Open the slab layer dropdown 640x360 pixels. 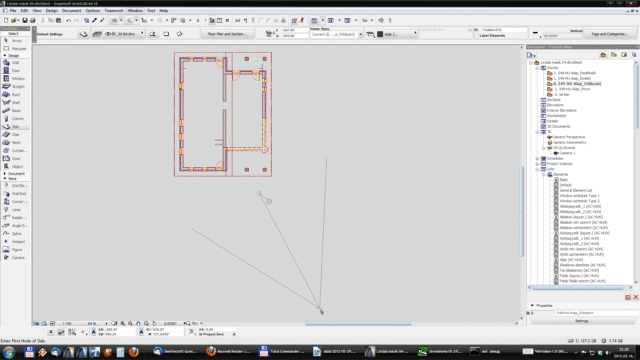pos(124,34)
